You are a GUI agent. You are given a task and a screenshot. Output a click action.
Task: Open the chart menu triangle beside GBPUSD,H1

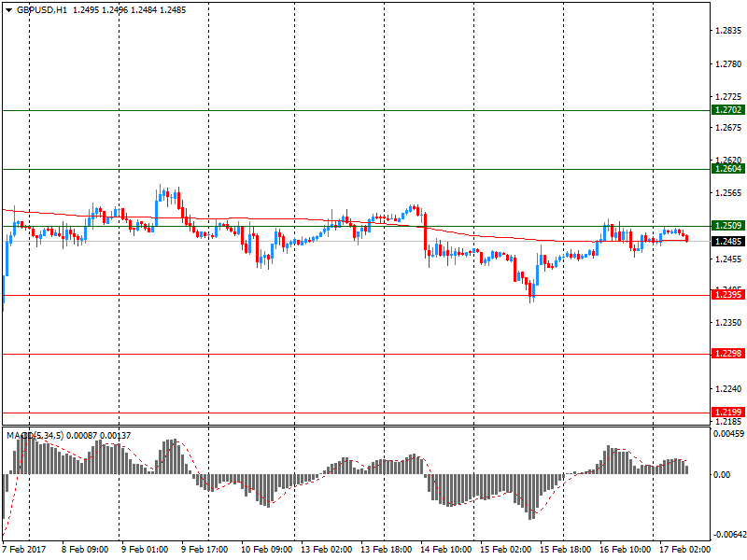pyautogui.click(x=8, y=10)
